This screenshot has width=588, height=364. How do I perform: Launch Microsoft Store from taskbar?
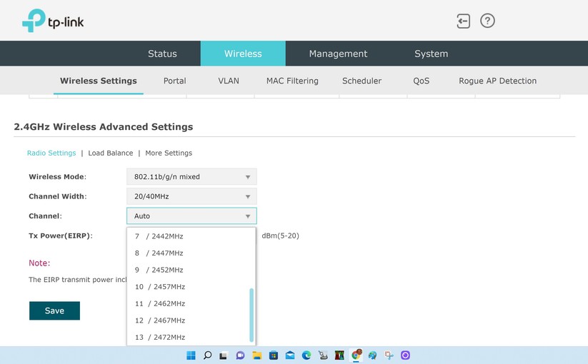point(274,355)
